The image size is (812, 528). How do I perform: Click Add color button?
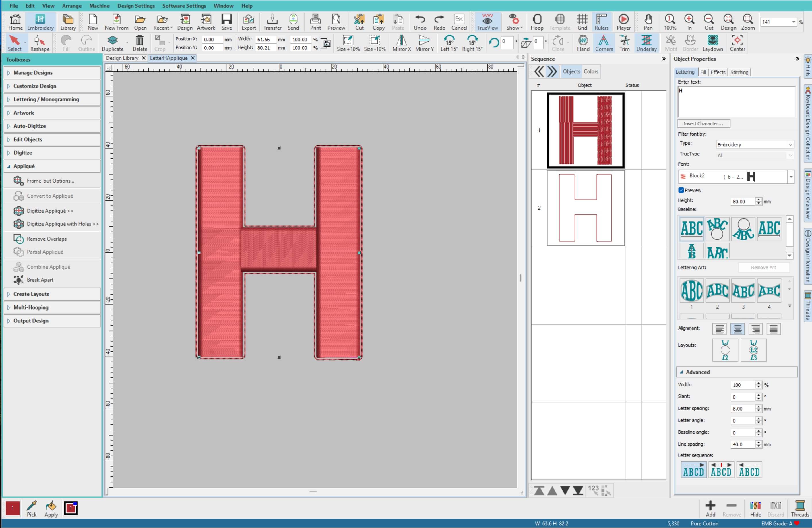coord(710,508)
